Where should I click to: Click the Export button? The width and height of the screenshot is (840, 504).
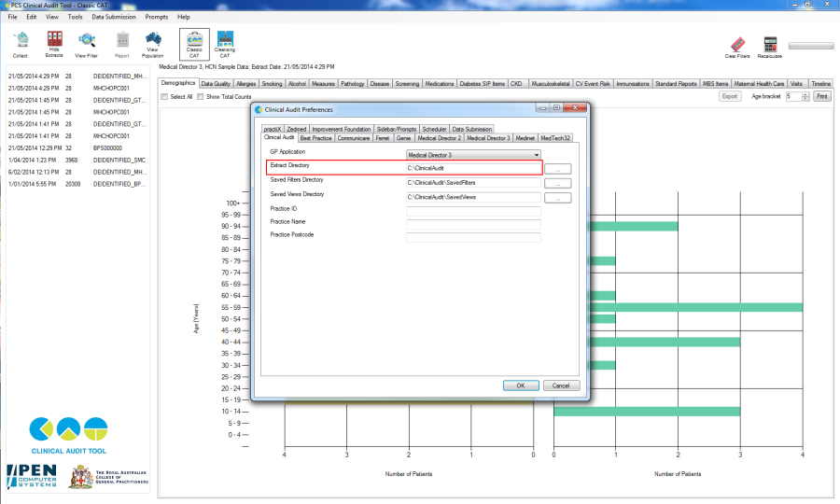coord(730,96)
